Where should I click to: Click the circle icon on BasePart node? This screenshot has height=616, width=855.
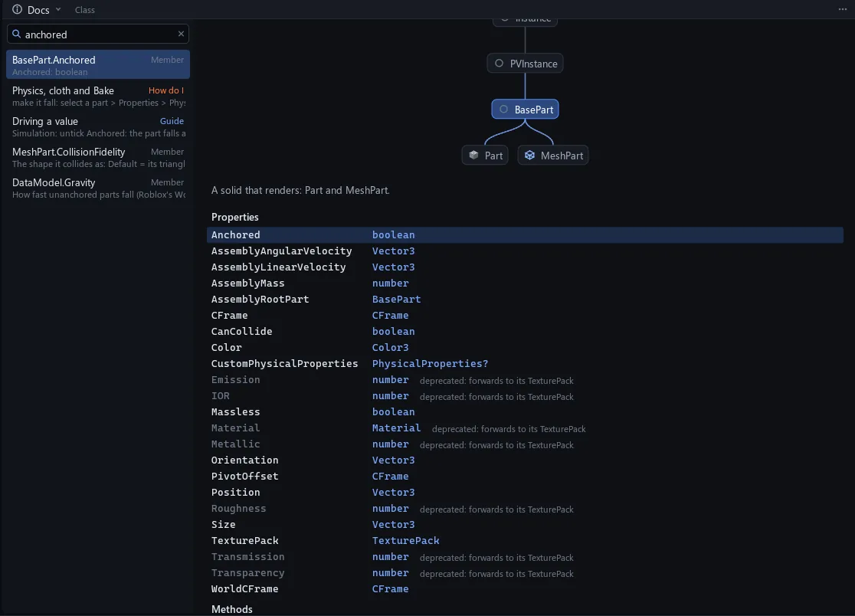(503, 109)
